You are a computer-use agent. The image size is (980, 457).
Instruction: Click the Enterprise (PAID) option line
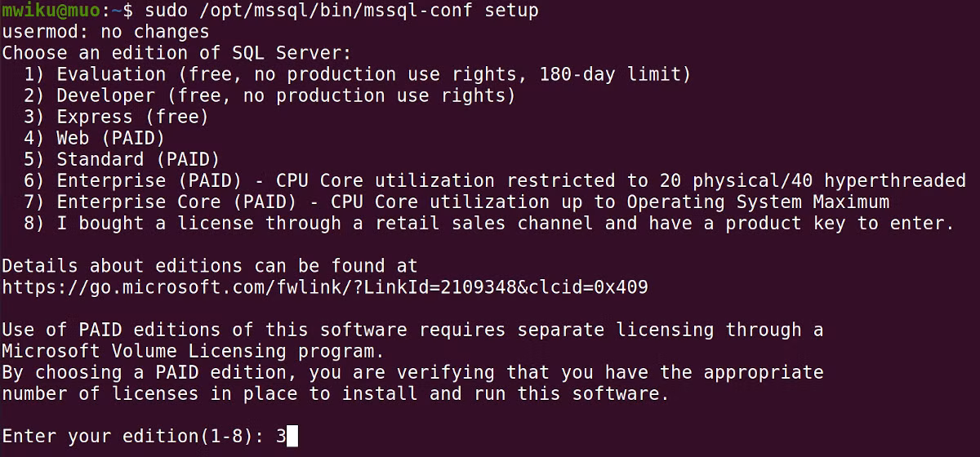pos(495,180)
